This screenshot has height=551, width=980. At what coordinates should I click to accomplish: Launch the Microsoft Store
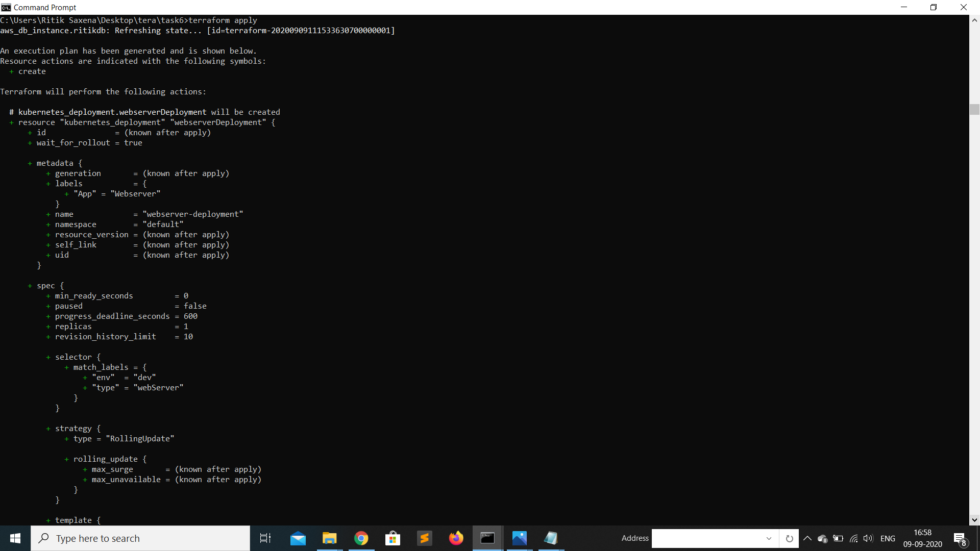(393, 538)
